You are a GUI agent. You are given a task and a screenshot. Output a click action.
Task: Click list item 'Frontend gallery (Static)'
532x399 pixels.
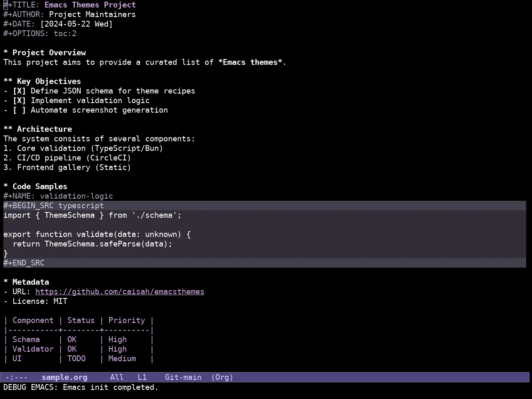click(x=74, y=167)
